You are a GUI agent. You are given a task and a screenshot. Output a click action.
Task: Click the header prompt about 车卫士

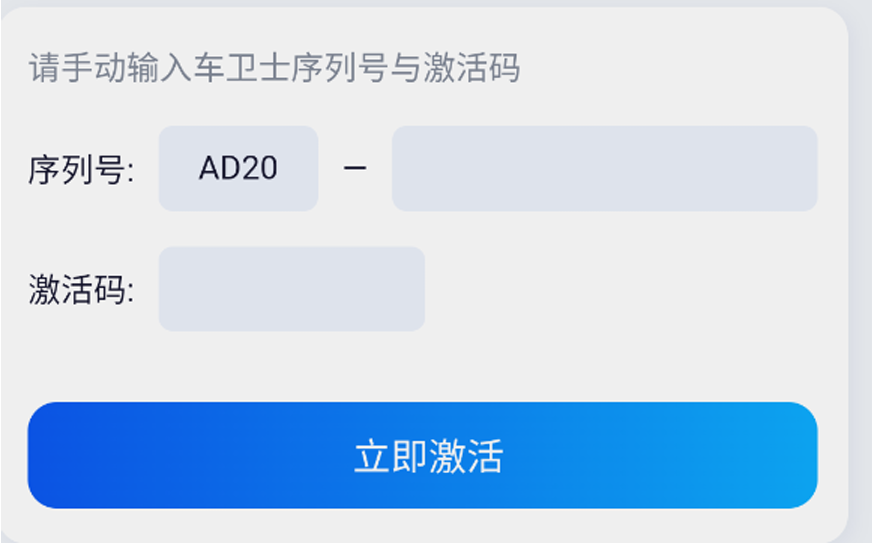coord(275,69)
